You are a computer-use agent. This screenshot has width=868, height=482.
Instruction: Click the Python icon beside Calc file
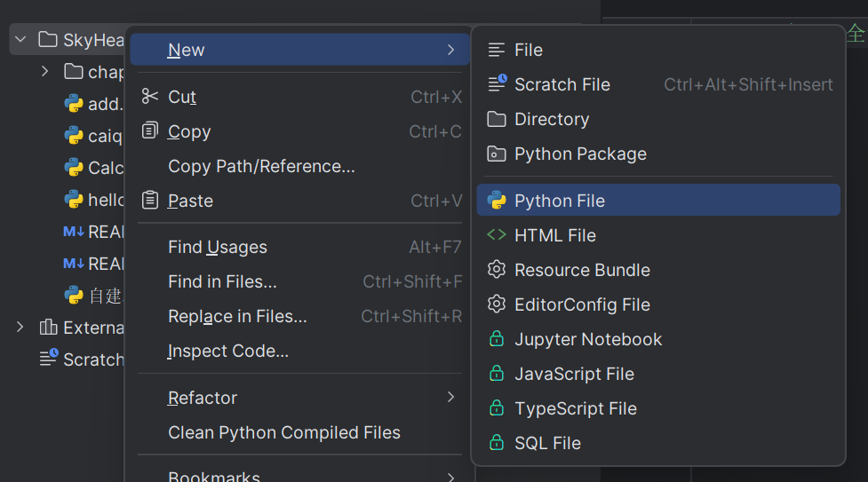[73, 167]
